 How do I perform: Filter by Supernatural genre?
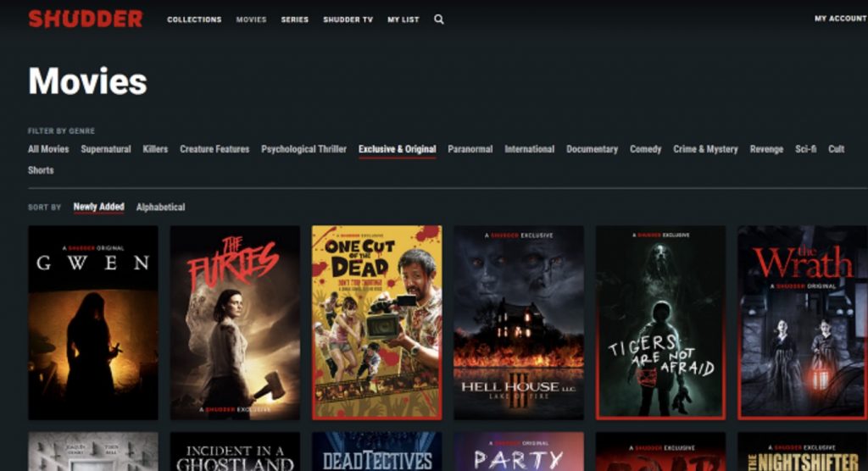click(106, 149)
